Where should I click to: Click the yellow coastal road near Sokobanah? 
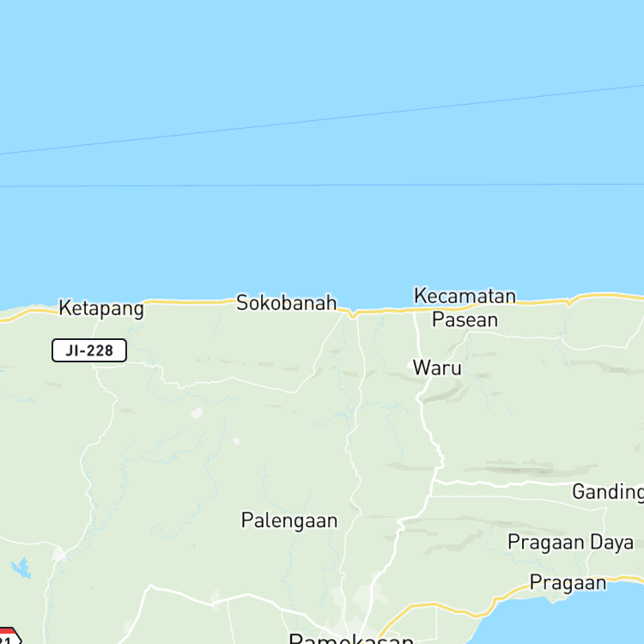[189, 302]
